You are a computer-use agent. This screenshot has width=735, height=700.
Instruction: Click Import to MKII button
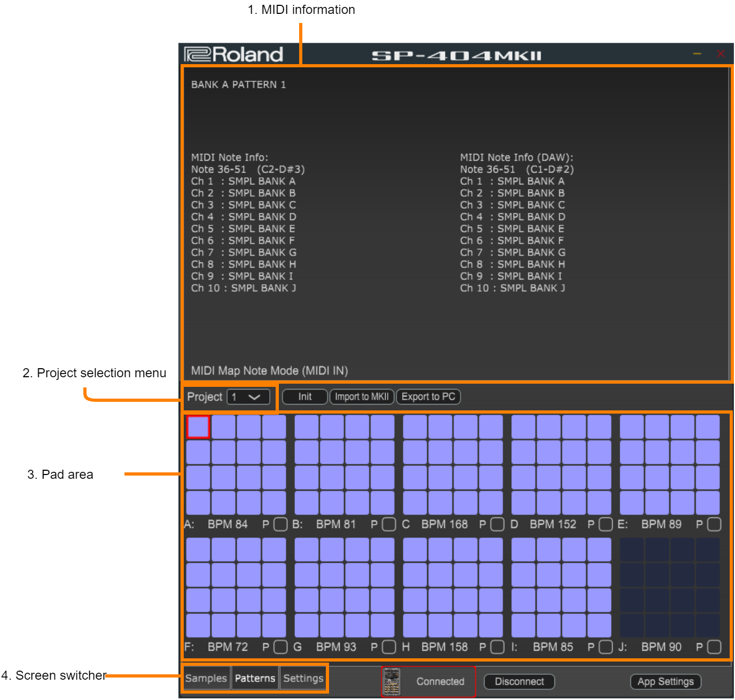click(x=362, y=396)
